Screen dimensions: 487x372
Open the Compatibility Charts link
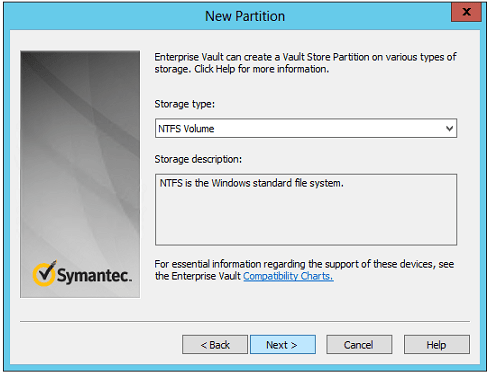click(x=288, y=276)
